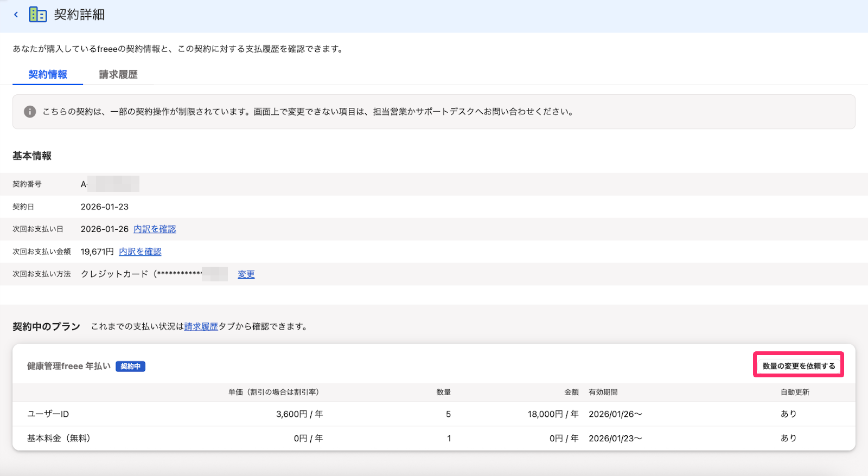
Task: Open 内訳を確認 link beside 2026-01-26
Action: 155,229
